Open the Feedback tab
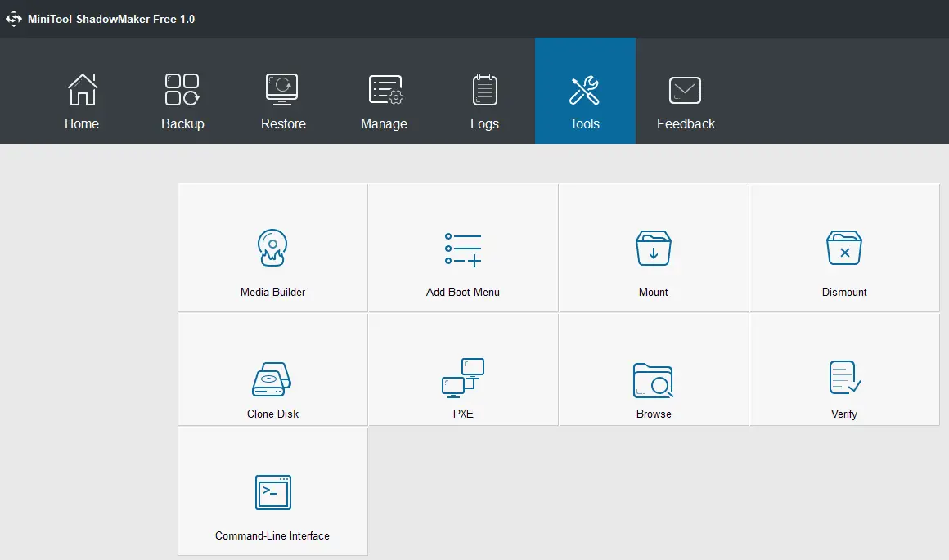Image resolution: width=949 pixels, height=560 pixels. pyautogui.click(x=686, y=91)
